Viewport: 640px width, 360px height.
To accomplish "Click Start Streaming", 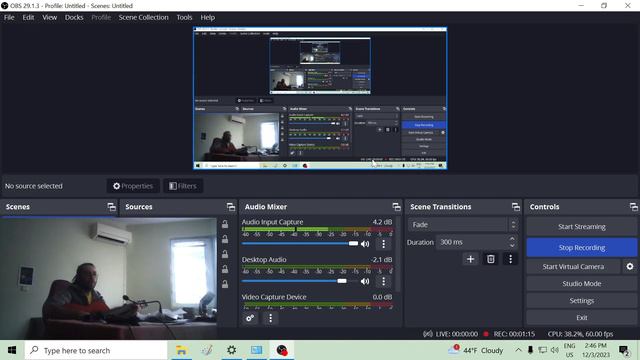I will [582, 227].
